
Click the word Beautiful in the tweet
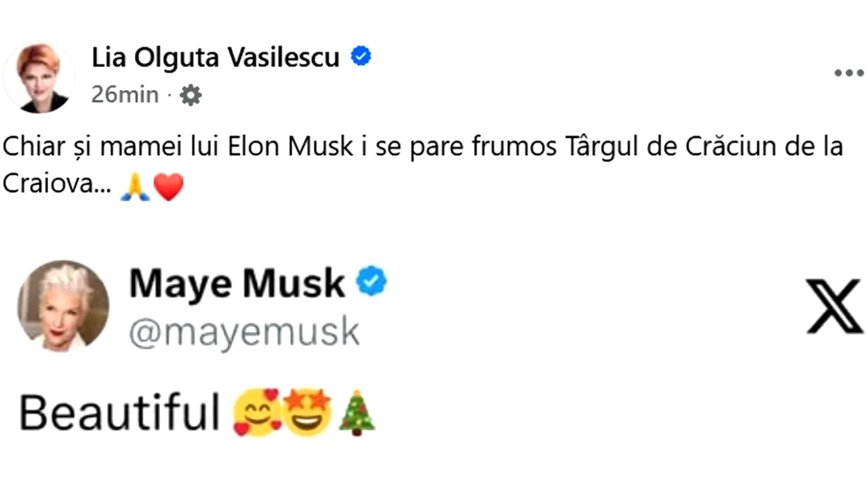(119, 412)
